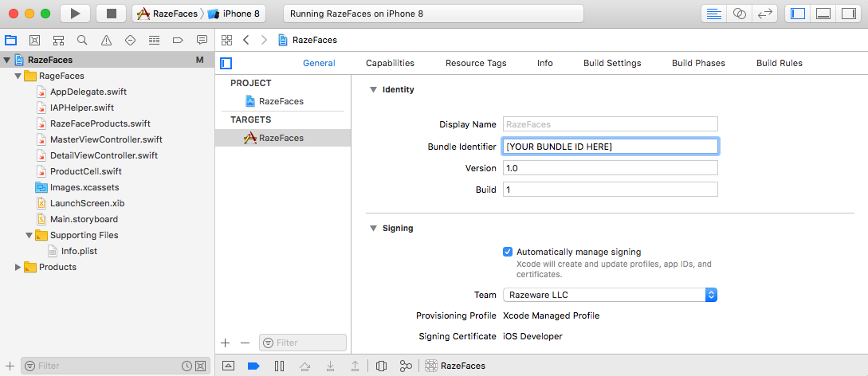The height and width of the screenshot is (376, 868).
Task: Uncheck Automatically manage signing
Action: coord(508,252)
